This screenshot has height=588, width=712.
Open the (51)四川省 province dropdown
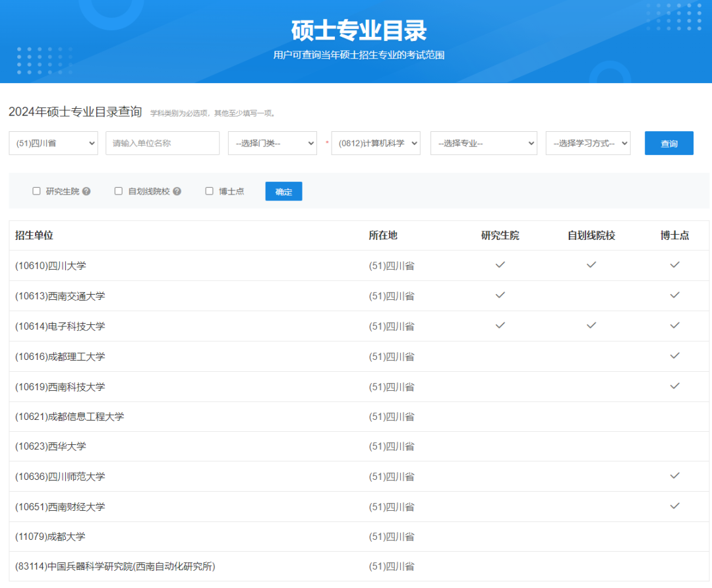point(53,143)
